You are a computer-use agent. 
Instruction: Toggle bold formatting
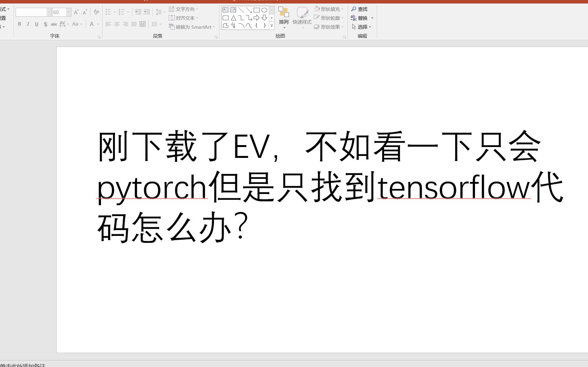coord(19,24)
